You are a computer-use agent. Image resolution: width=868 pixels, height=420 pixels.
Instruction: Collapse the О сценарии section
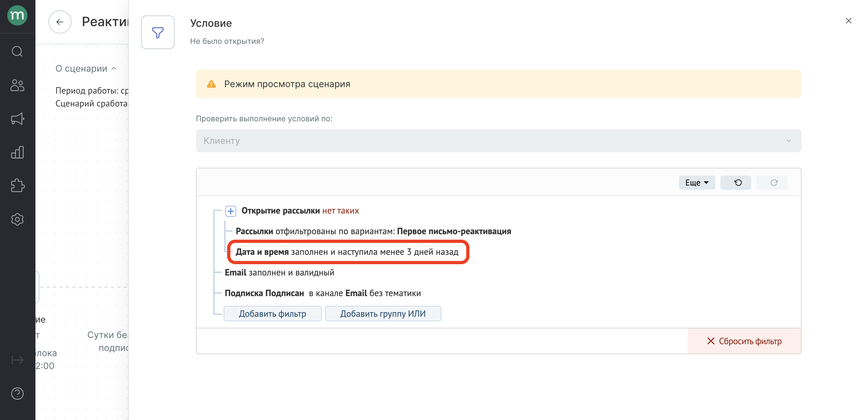[86, 68]
